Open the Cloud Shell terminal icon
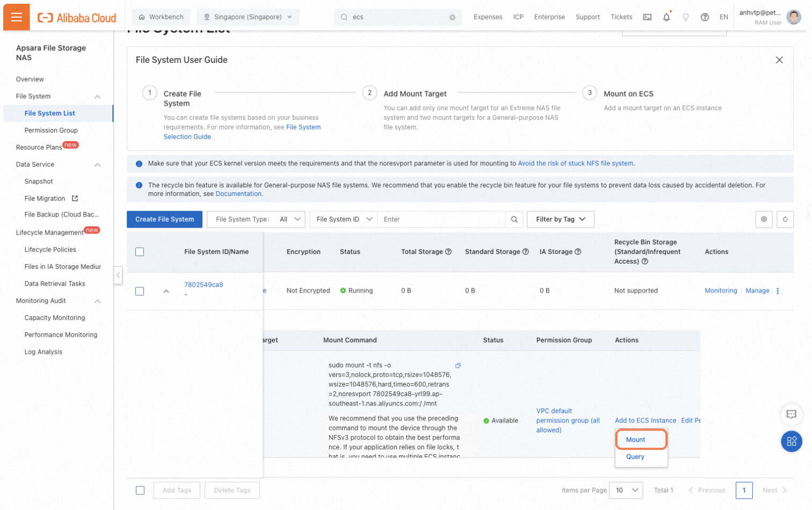Image resolution: width=812 pixels, height=510 pixels. pos(647,17)
